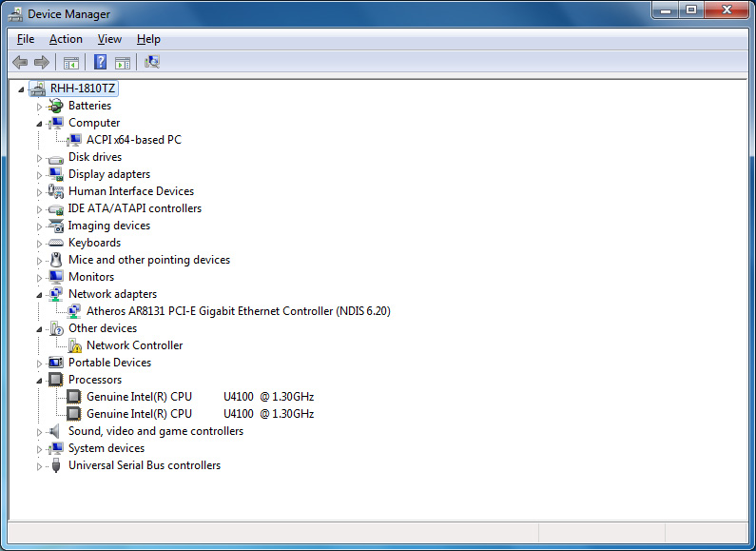This screenshot has width=756, height=551.
Task: Select first Genuine Intel CPU U4100 entry
Action: pyautogui.click(x=200, y=397)
